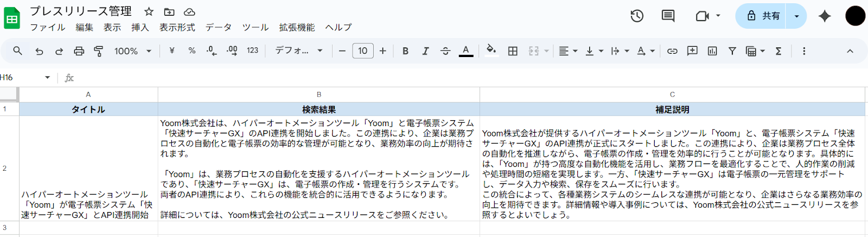Toggle bold formatting
Screen dimensions: 868x237
[405, 51]
